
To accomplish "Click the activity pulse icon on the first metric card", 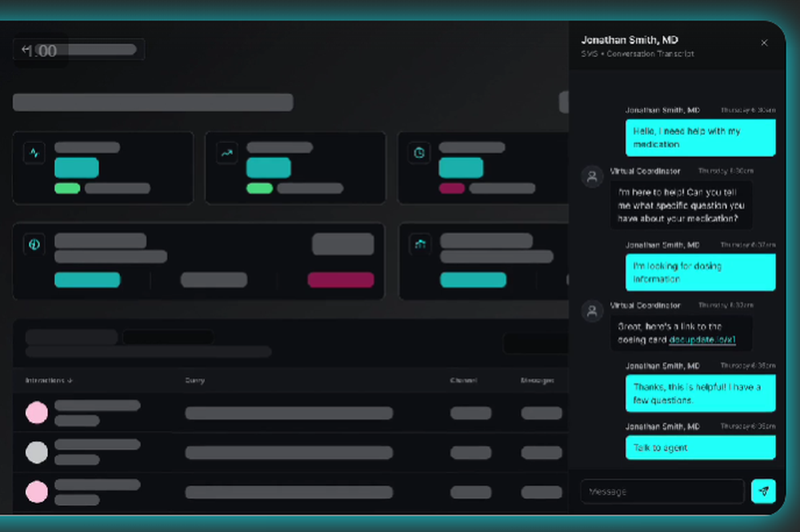I will pyautogui.click(x=34, y=152).
